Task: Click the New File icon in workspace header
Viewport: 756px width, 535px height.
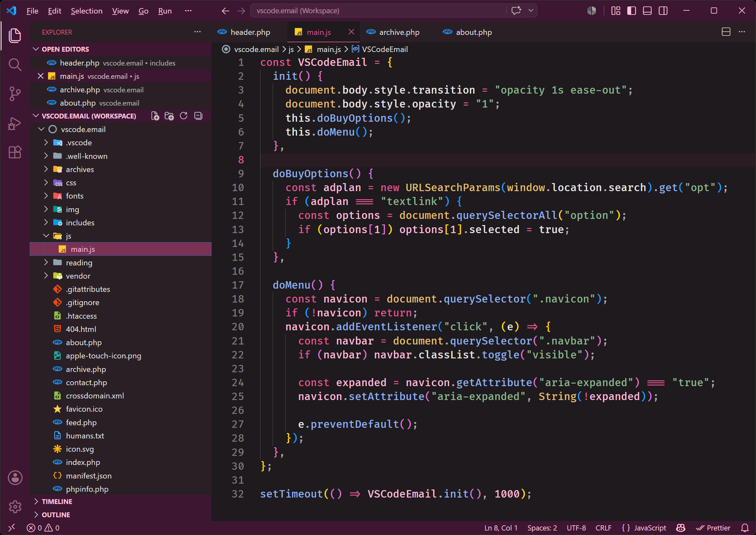Action: (155, 116)
